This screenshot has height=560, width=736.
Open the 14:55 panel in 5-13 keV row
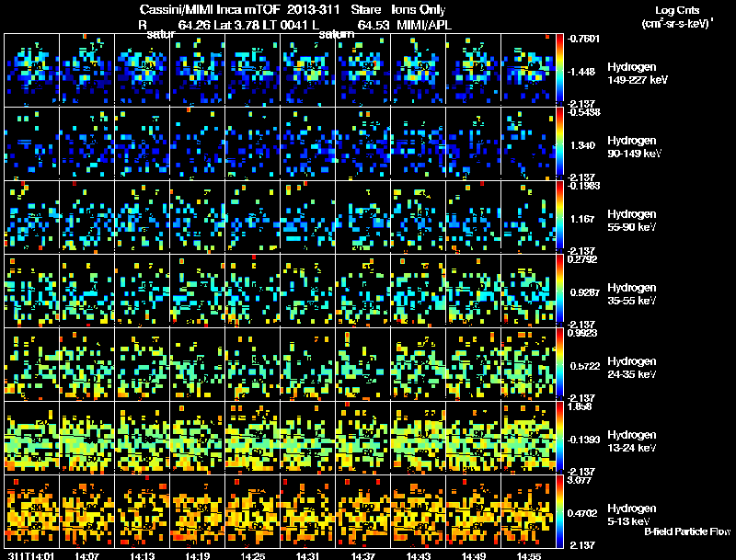point(528,511)
